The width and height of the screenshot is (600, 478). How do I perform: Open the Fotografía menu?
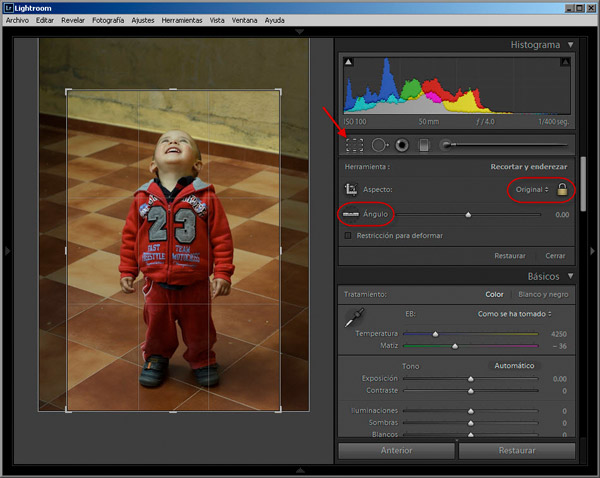[x=108, y=20]
